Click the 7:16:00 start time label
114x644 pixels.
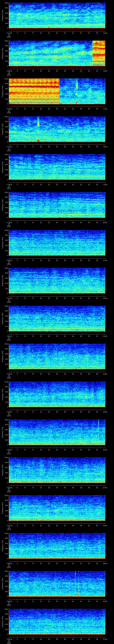9,109
